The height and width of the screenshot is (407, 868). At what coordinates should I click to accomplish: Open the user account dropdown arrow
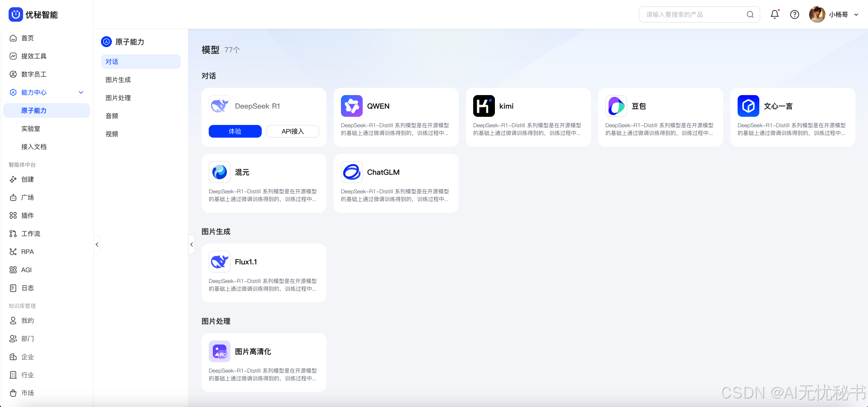point(856,14)
